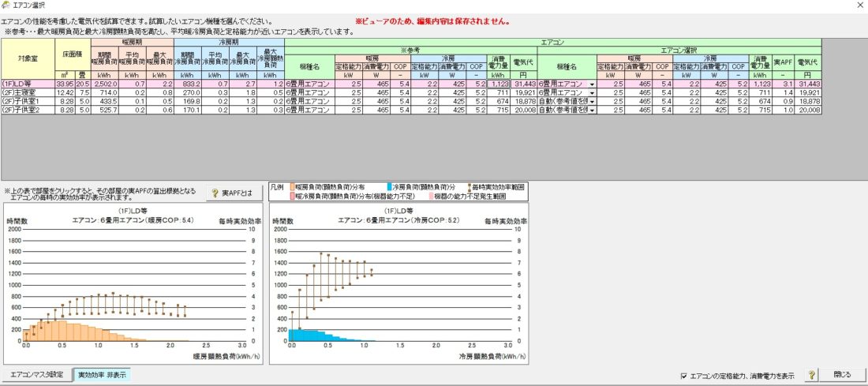Image resolution: width=868 pixels, height=386 pixels.
Task: Click the cooling load distribution chart
Action: coord(398,283)
